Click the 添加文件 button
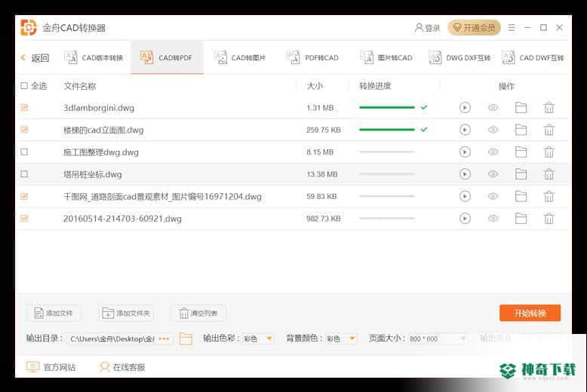 pyautogui.click(x=54, y=313)
